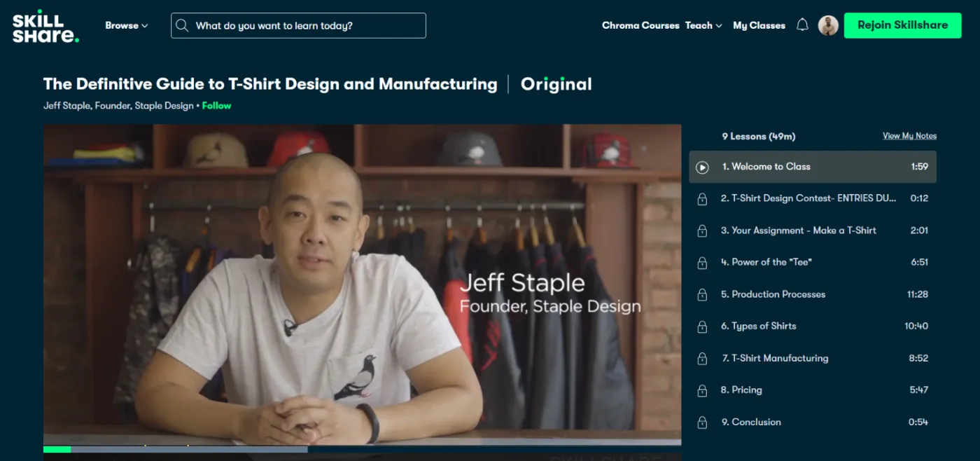This screenshot has height=461, width=980.
Task: Click lock icon for Power of the Tee
Action: (702, 263)
